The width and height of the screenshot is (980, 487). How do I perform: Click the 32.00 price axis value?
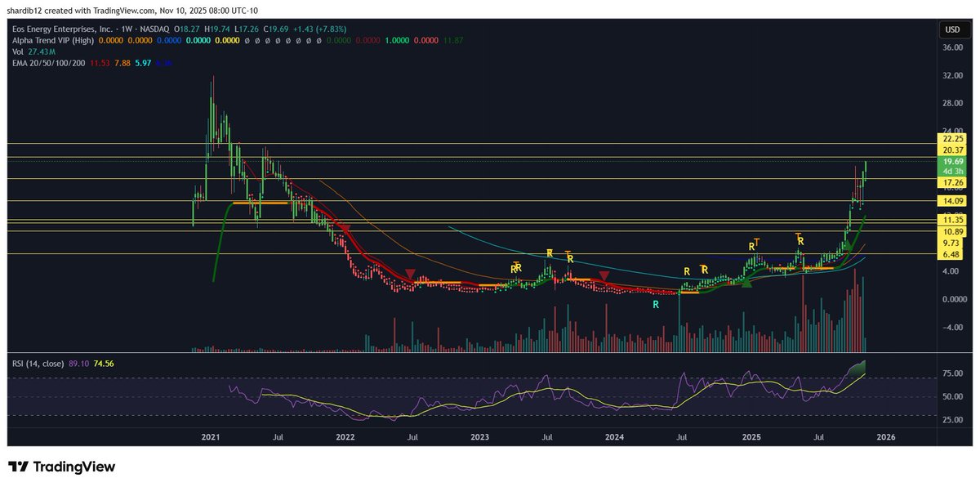point(953,75)
